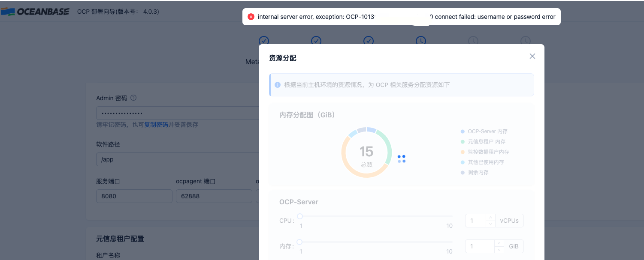Click the fifth step clock icon
Screen dimensions: 644x260
(x=473, y=41)
